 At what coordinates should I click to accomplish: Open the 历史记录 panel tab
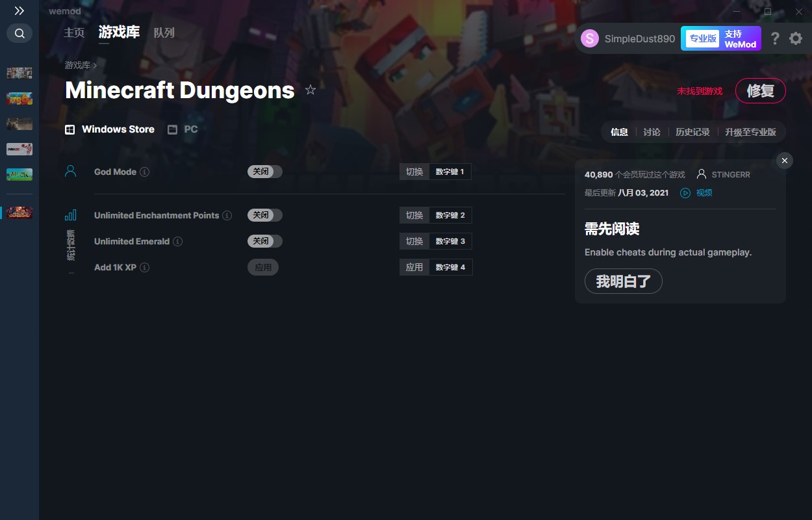[x=692, y=132]
